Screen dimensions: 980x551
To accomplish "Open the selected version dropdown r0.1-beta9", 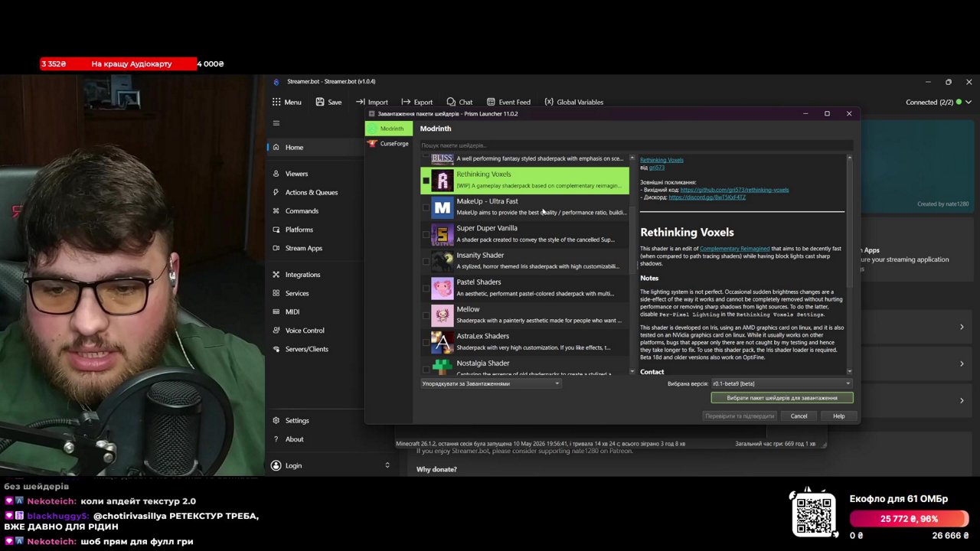I will (781, 383).
